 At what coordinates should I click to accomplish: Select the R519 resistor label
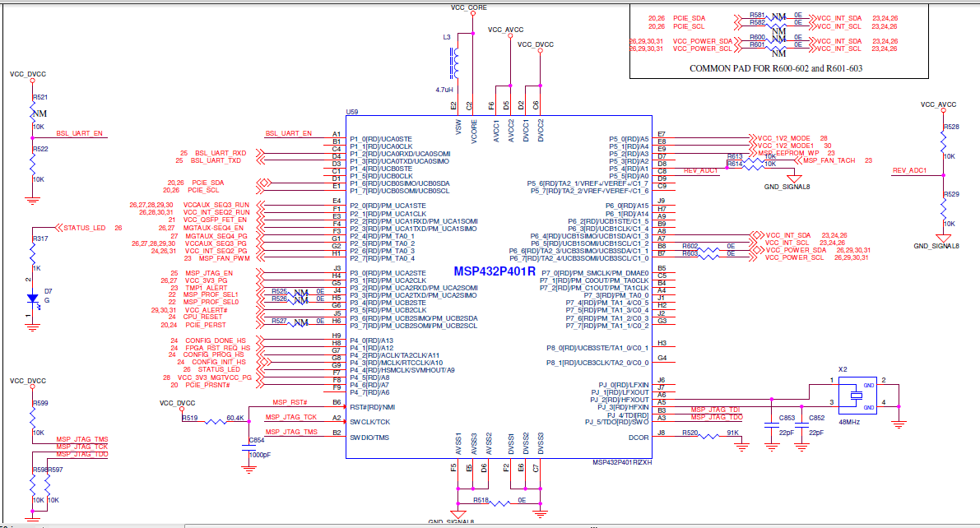click(x=190, y=418)
